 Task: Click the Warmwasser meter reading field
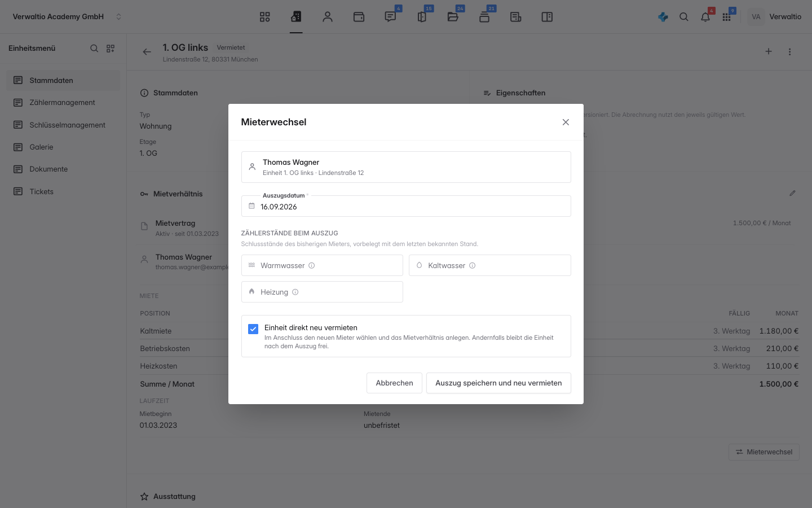pyautogui.click(x=322, y=265)
